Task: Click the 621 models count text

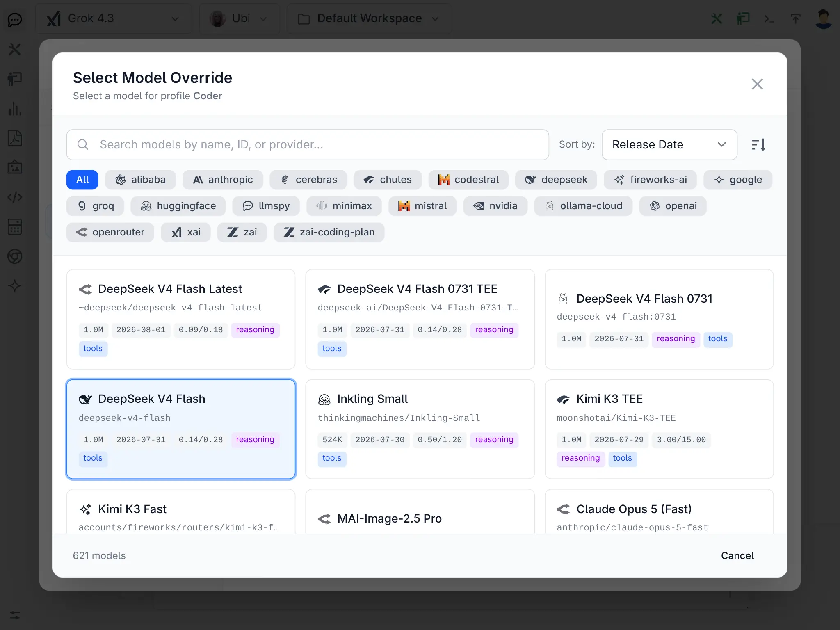Action: click(x=99, y=556)
